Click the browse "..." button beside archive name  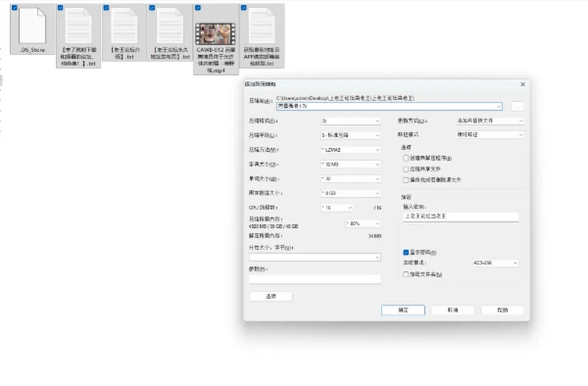(518, 107)
